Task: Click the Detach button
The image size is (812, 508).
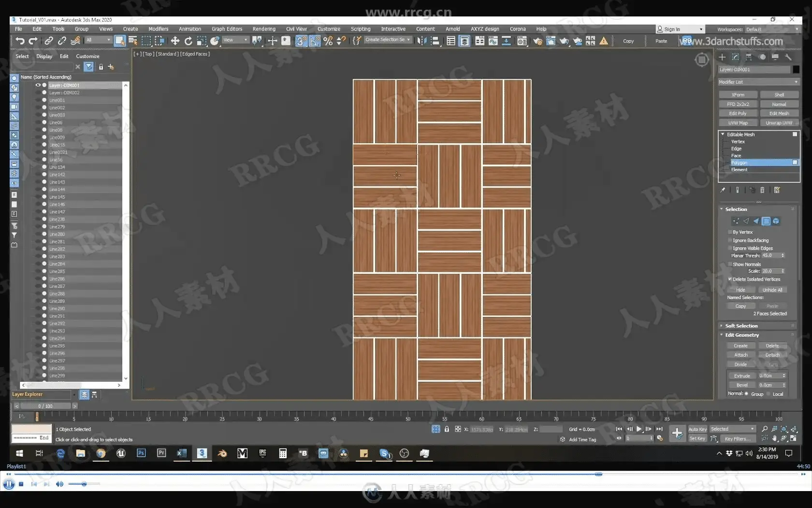Action: 772,355
